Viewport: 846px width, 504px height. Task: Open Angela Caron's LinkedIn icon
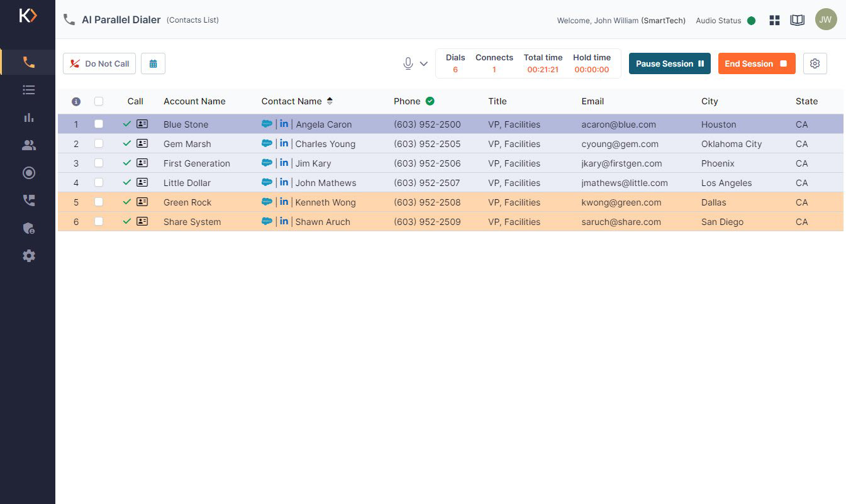[x=284, y=124]
